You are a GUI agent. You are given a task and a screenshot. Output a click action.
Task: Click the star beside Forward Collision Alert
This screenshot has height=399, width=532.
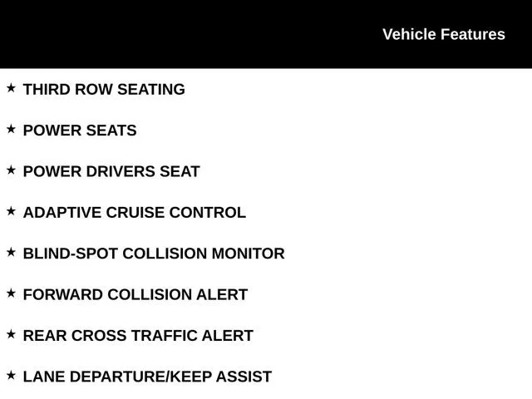tap(11, 293)
